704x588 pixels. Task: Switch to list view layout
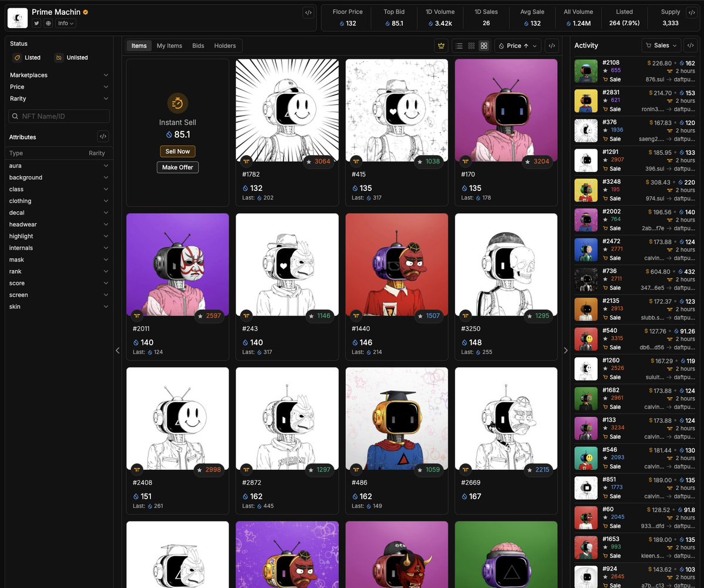[459, 46]
